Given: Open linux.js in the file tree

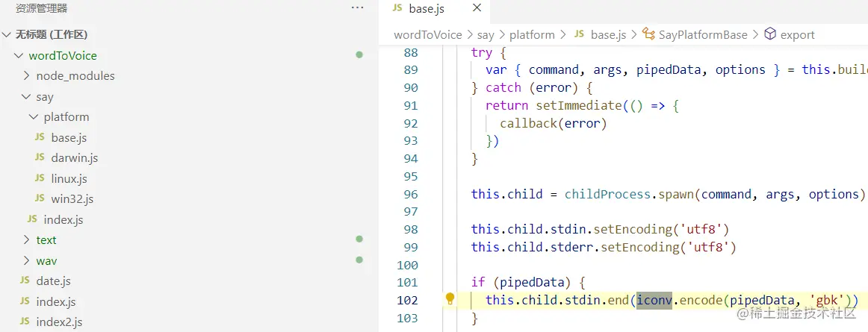Looking at the screenshot, I should click(69, 179).
